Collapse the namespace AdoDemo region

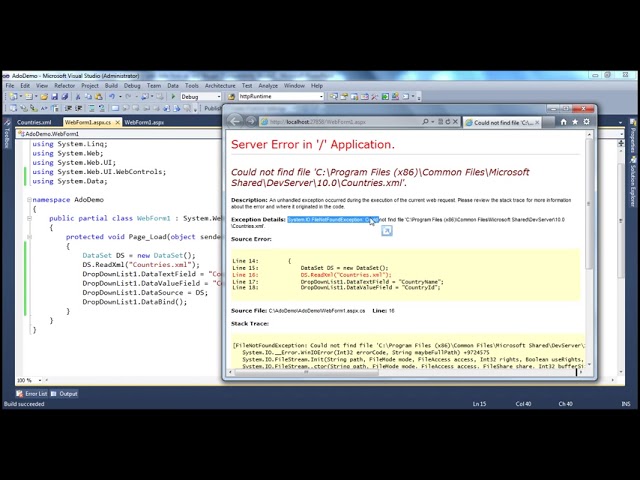point(29,200)
